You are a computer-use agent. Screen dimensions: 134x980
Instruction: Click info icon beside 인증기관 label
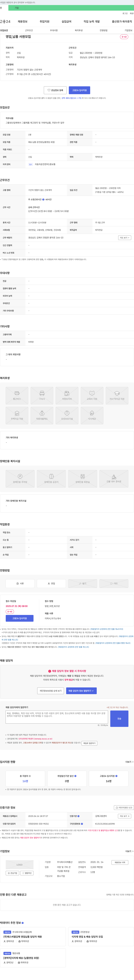79,816
